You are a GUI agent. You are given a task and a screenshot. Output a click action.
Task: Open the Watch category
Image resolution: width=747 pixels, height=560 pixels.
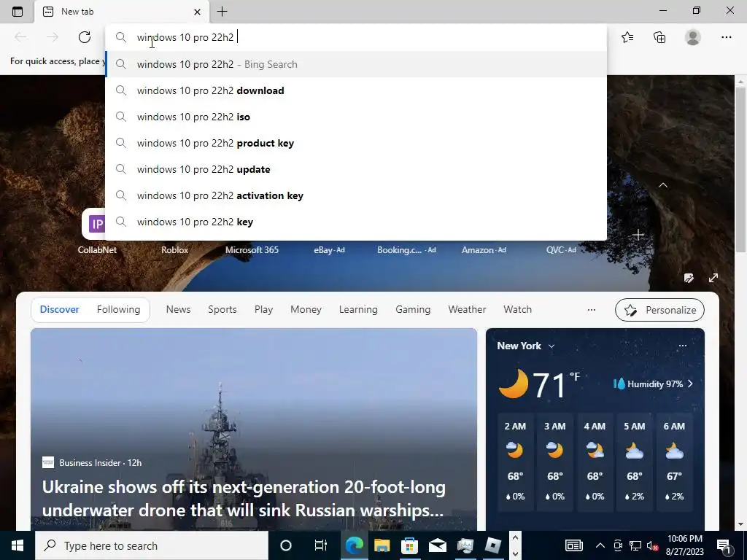[x=517, y=309]
